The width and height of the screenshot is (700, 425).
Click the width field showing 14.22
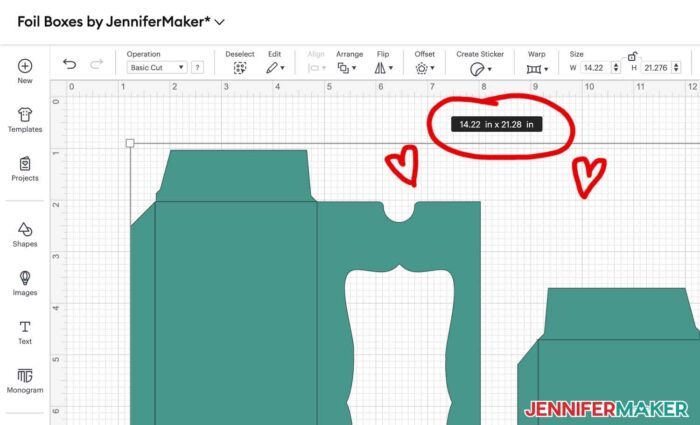[596, 68]
